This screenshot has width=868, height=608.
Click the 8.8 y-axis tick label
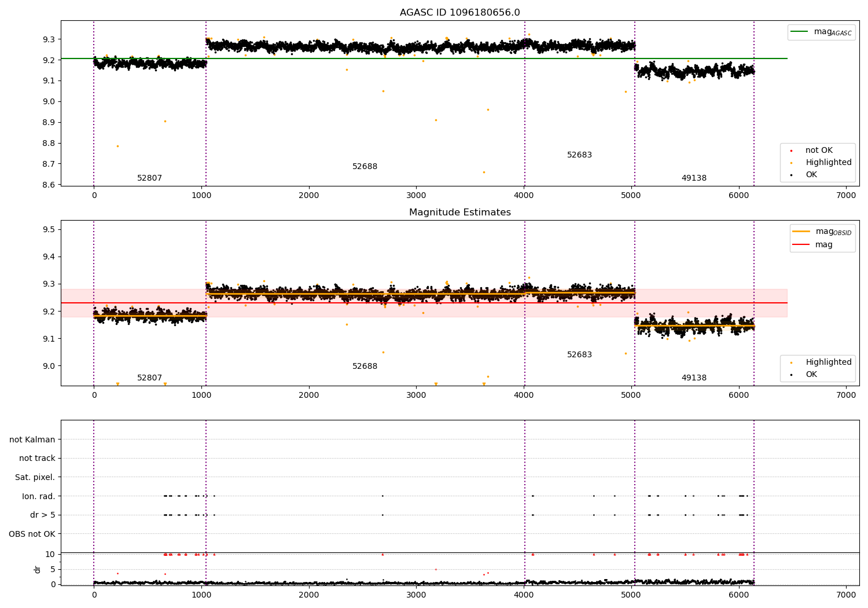[x=48, y=143]
